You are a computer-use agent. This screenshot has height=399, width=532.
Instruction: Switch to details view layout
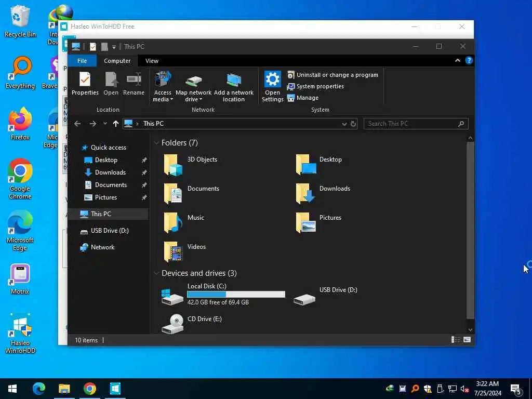click(455, 340)
